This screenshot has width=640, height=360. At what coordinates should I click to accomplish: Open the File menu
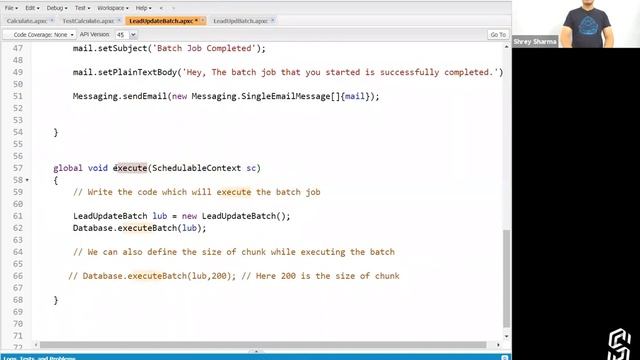(11, 8)
